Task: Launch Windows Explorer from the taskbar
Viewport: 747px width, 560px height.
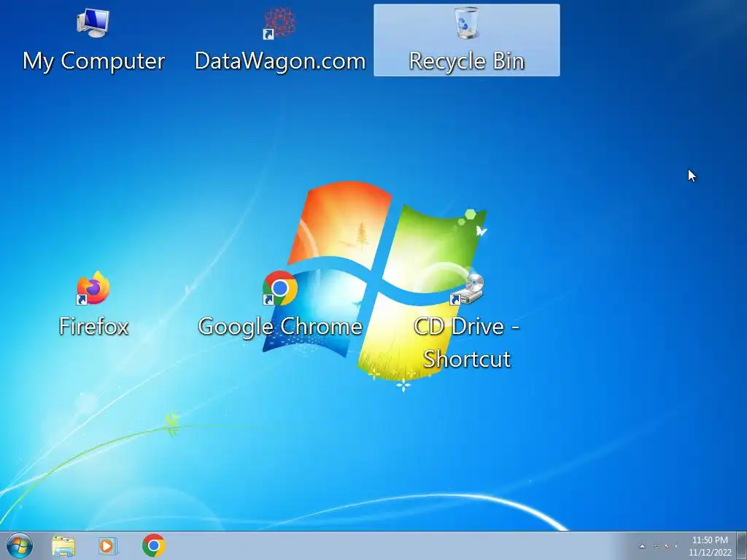Action: [63, 546]
